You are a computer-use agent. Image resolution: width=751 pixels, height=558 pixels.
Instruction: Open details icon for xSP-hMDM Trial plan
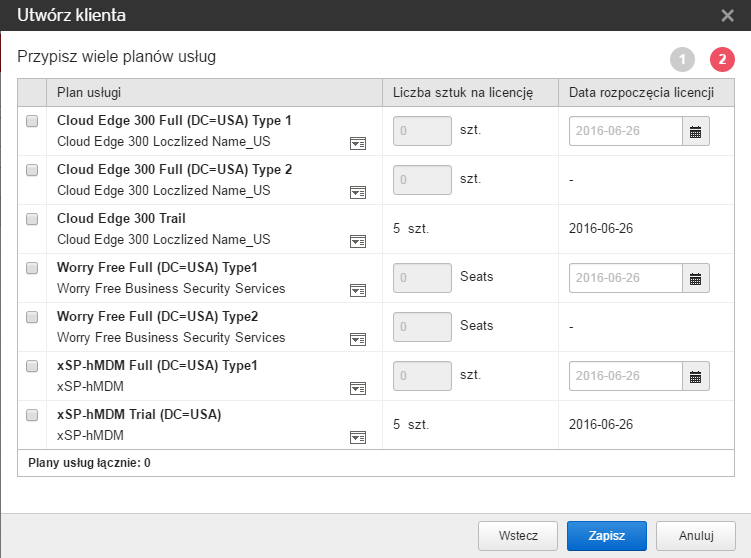pyautogui.click(x=357, y=438)
